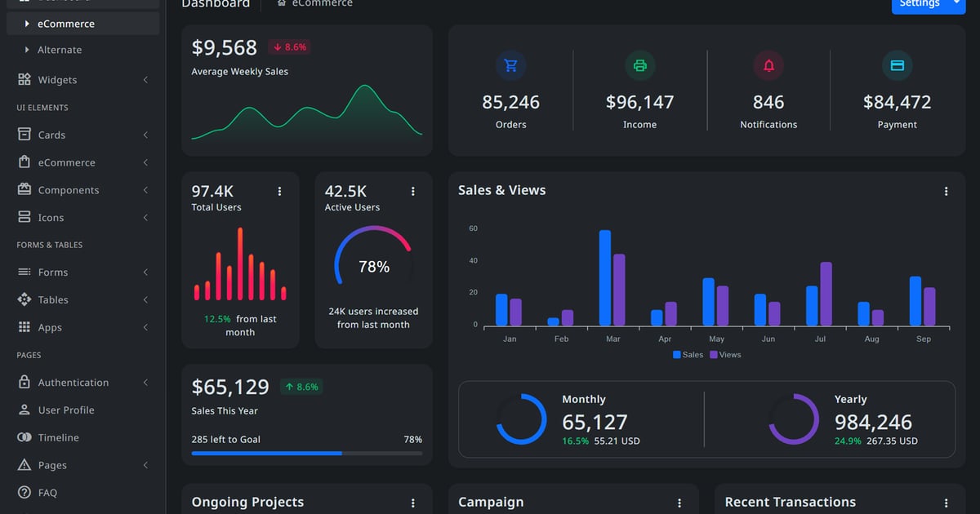Expand the Widgets chevron
The width and height of the screenshot is (980, 514).
click(145, 80)
